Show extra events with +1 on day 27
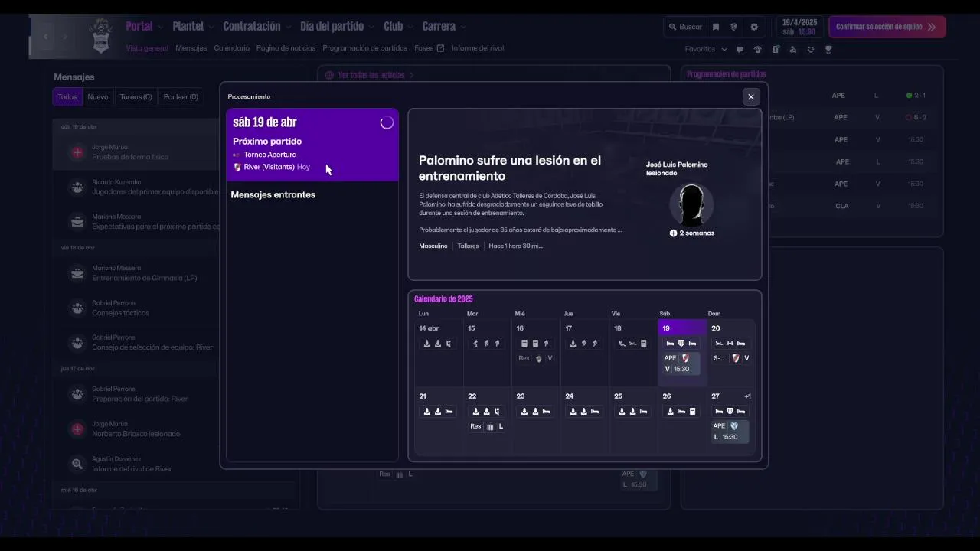980x551 pixels. [x=747, y=396]
